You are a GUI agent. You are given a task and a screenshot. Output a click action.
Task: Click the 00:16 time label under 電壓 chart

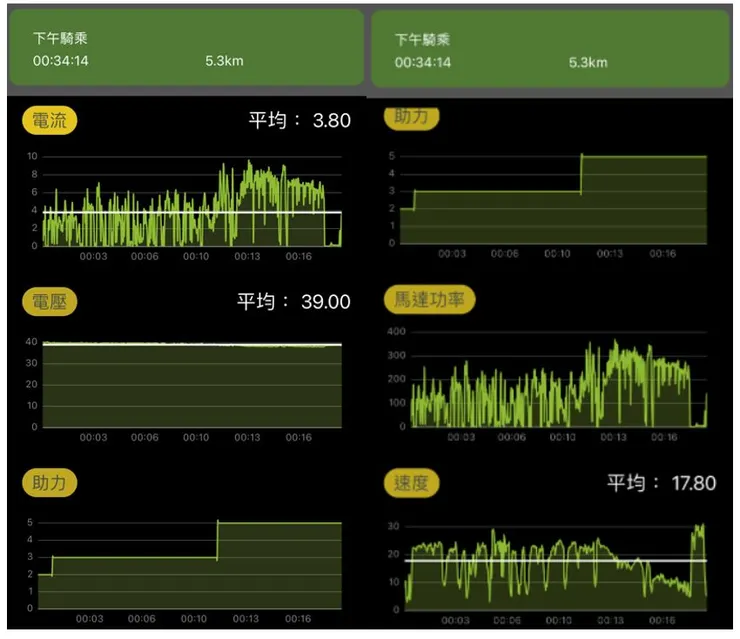coord(299,437)
